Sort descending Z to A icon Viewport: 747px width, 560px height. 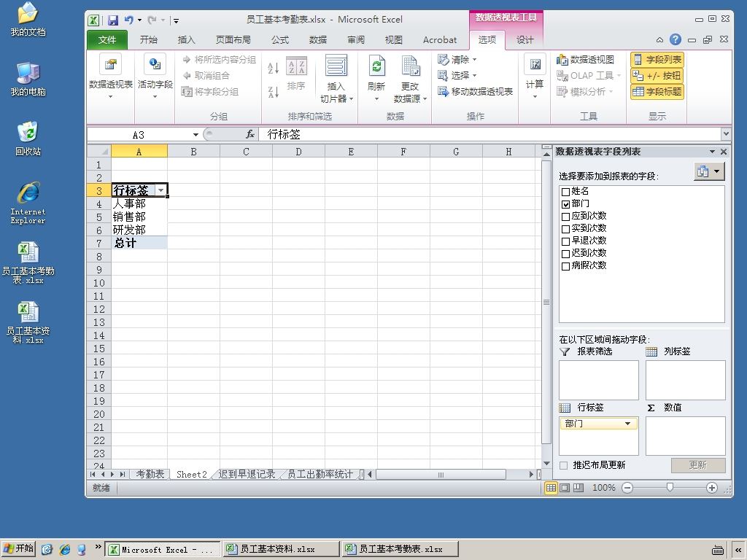coord(274,91)
